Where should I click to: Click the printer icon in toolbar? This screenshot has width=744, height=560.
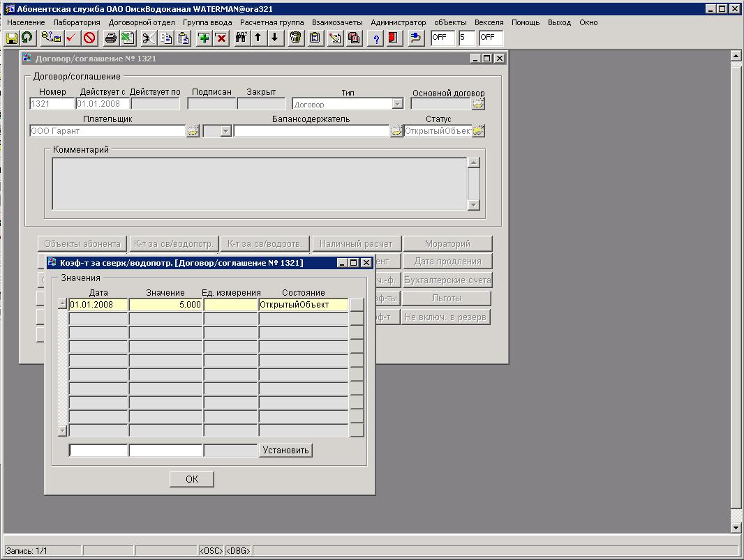click(x=110, y=38)
